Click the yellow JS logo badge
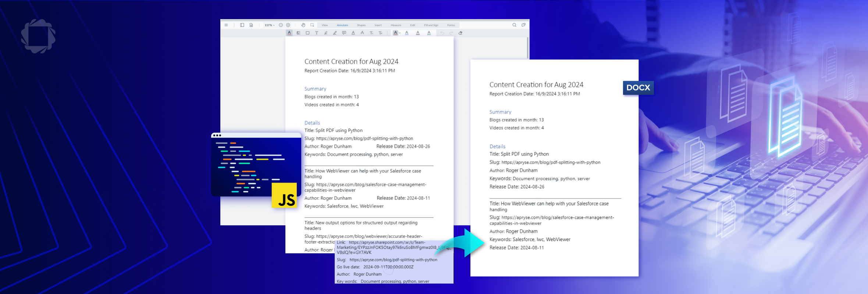Viewport: 868px width, 294px height. (284, 195)
